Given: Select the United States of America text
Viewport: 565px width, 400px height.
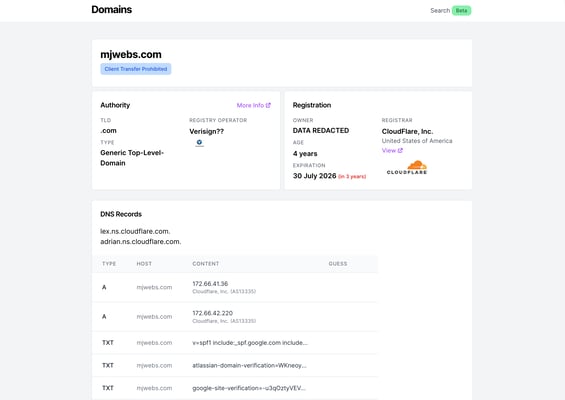Looking at the screenshot, I should (x=417, y=141).
